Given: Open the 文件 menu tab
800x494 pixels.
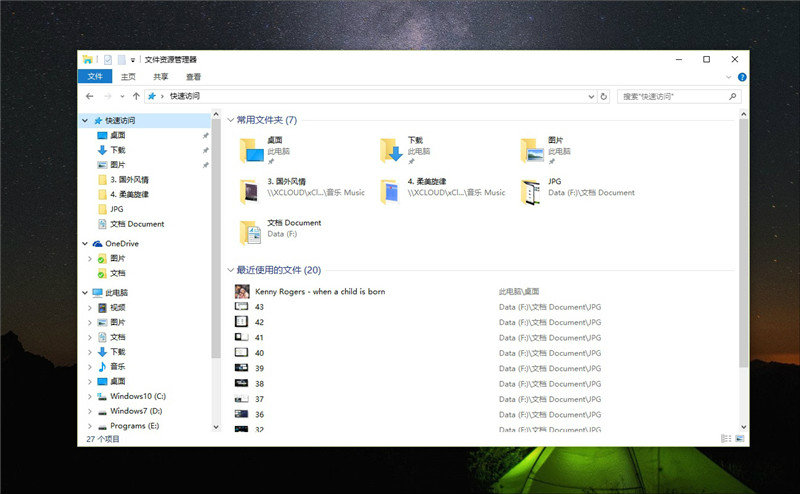Looking at the screenshot, I should 95,77.
